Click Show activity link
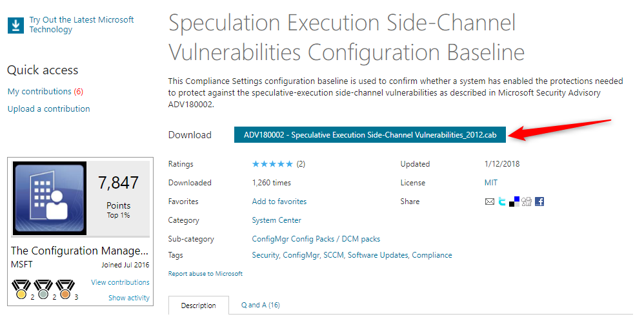The width and height of the screenshot is (644, 321). [129, 298]
